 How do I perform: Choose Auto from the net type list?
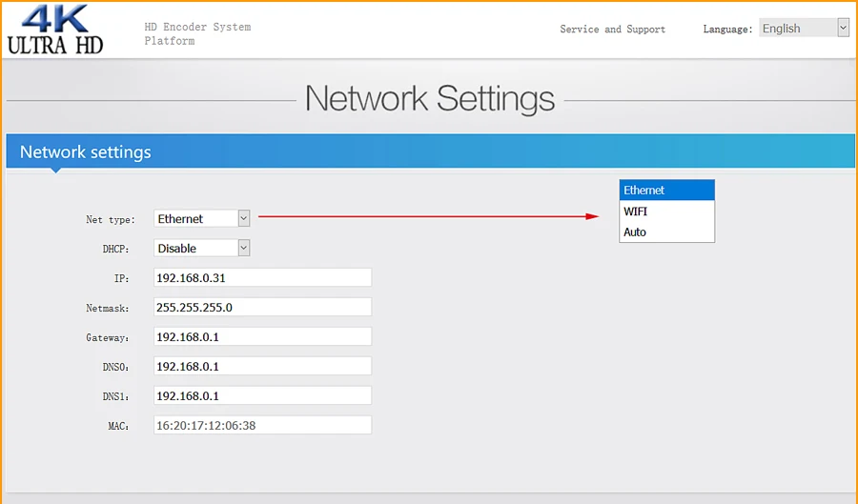click(666, 232)
